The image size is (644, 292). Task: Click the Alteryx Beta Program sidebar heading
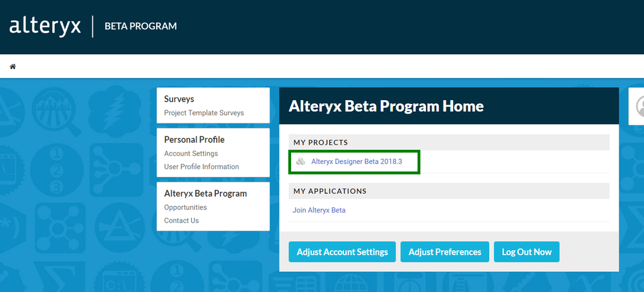[x=205, y=193]
